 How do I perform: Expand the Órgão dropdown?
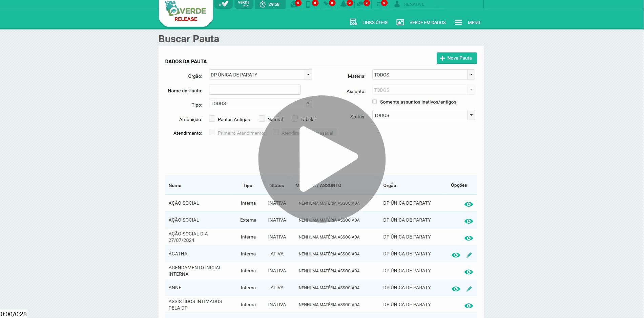tap(308, 75)
